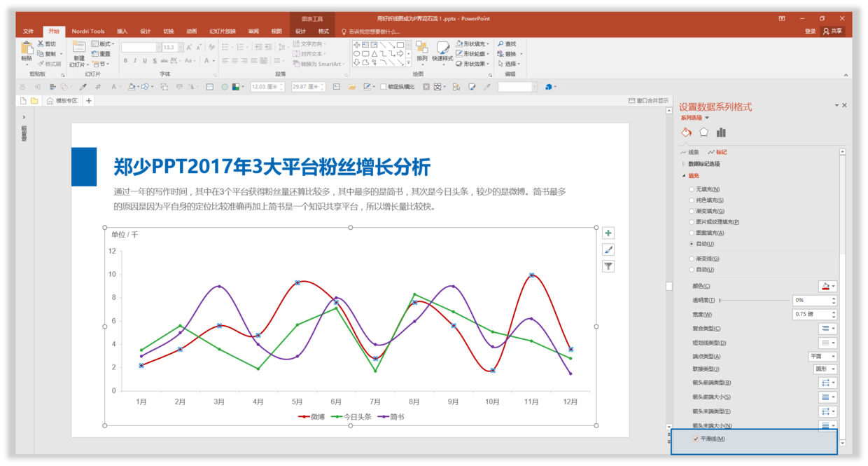Click the green plus Chart Elements button
The height and width of the screenshot is (466, 868).
608,233
